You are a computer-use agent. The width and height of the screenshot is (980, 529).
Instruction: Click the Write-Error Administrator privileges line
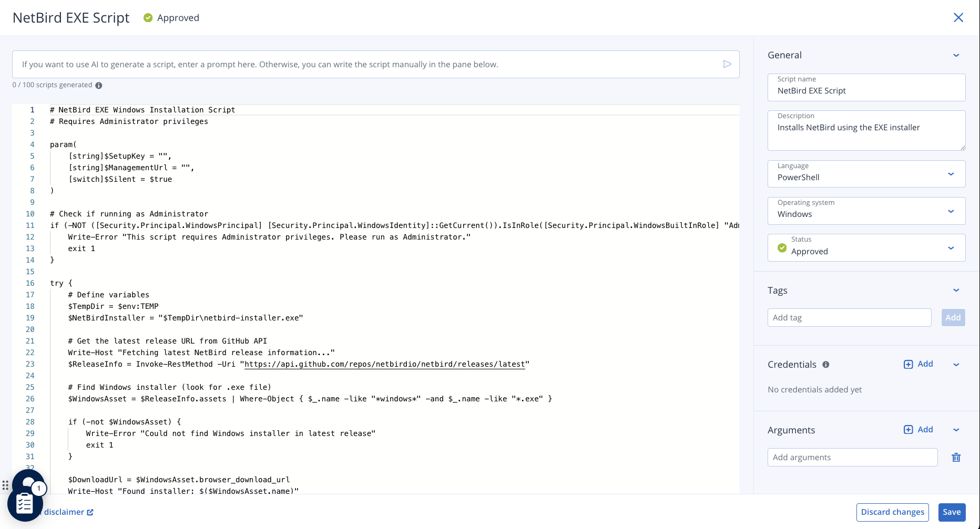[x=269, y=237]
